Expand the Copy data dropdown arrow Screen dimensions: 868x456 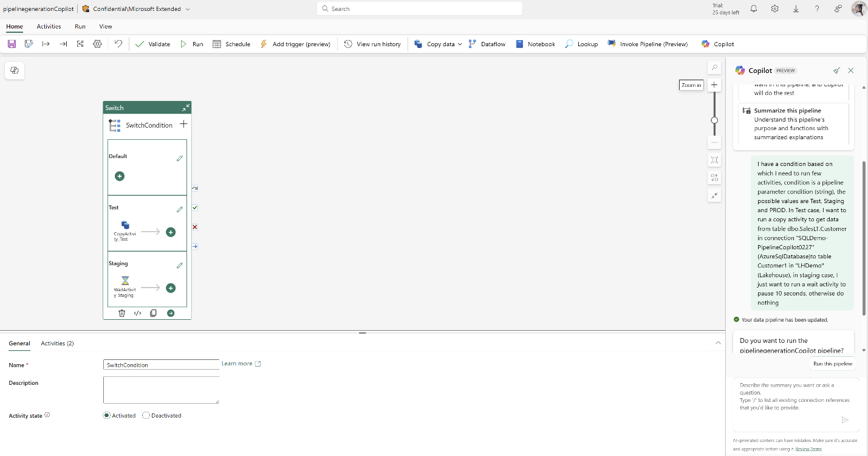pyautogui.click(x=460, y=44)
